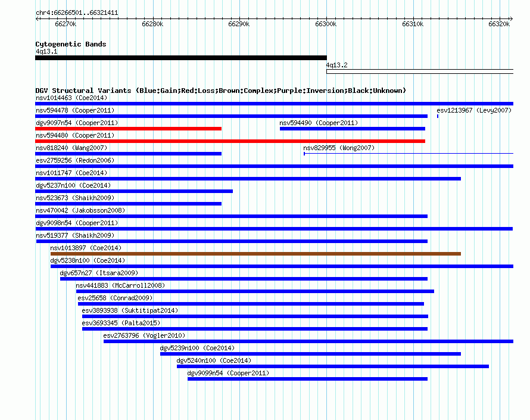This screenshot has height=420, width=530.
Task: Click the blue nsv818240 gain bar
Action: (129, 154)
